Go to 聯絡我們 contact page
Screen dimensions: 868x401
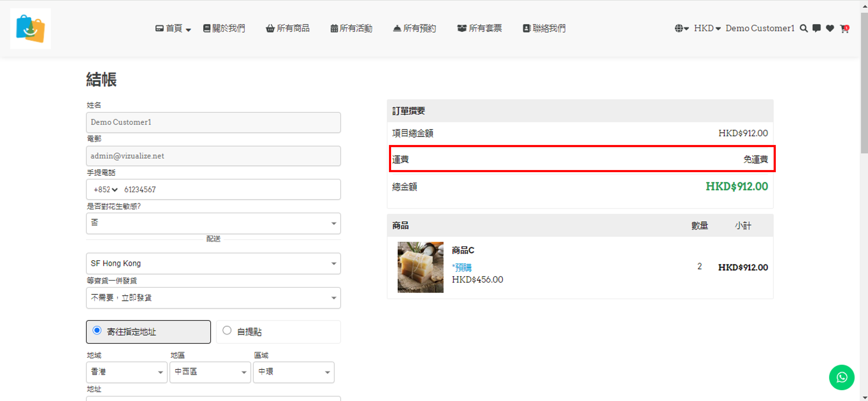point(544,29)
